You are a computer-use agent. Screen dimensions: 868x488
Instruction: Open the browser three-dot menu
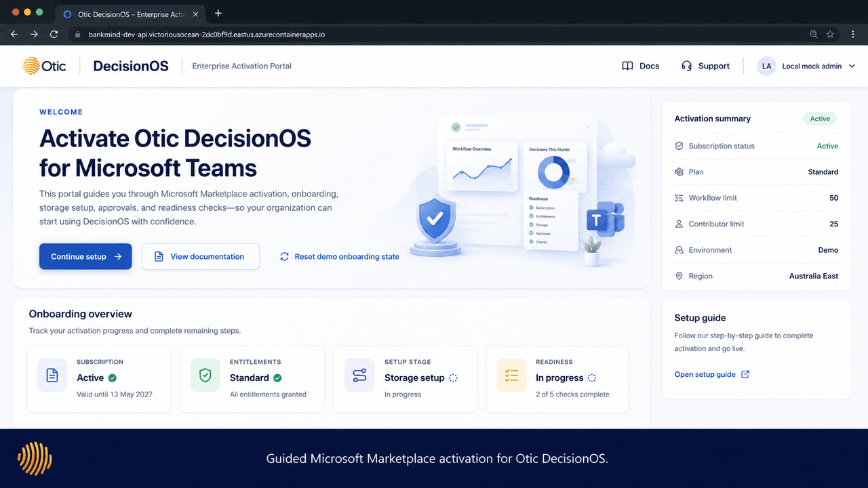point(853,34)
